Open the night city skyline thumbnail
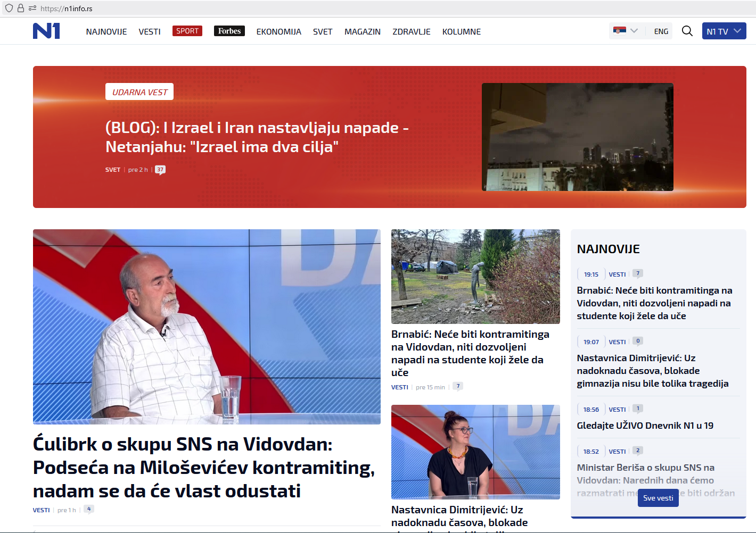The height and width of the screenshot is (533, 756). (x=578, y=137)
